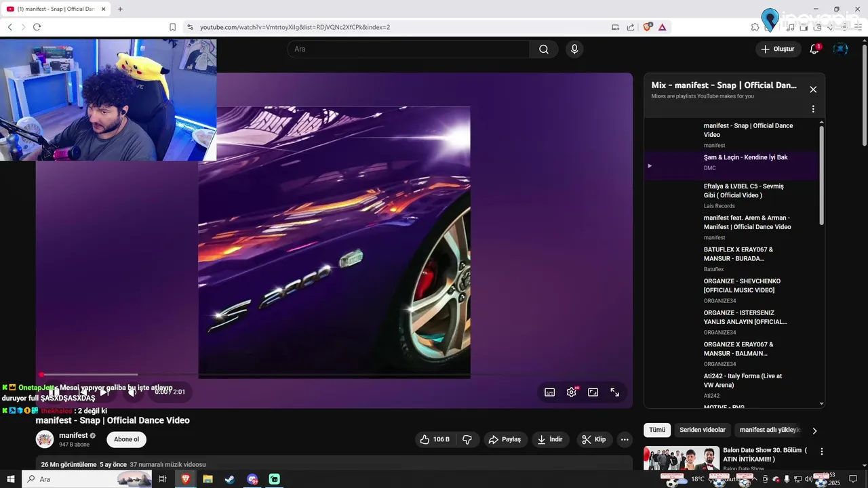The width and height of the screenshot is (868, 488).
Task: Select the manifest adlı yükleyici chip
Action: pos(770,430)
